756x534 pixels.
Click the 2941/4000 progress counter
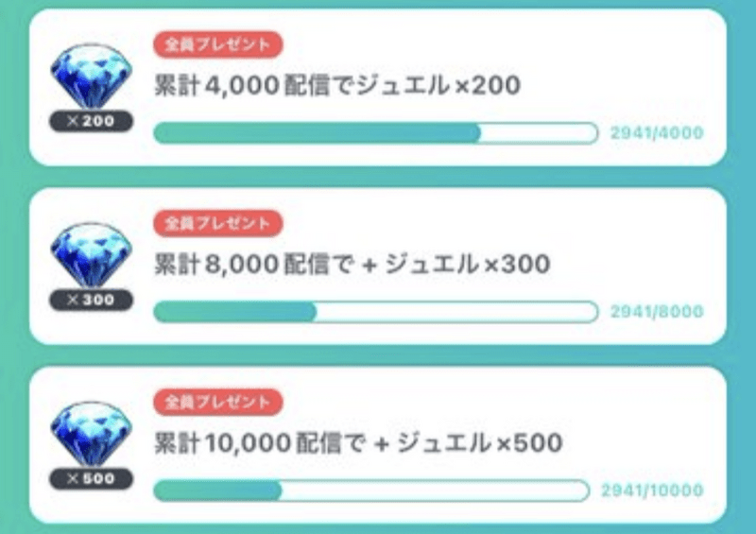click(657, 132)
